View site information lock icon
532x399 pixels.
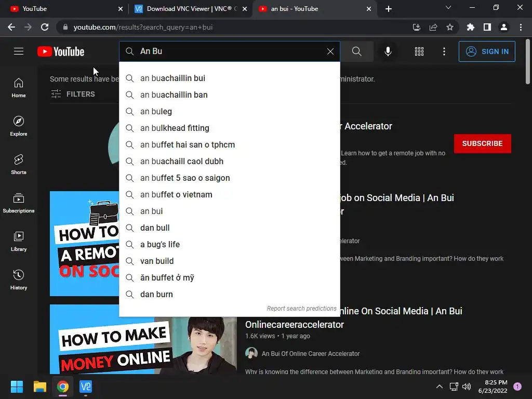[x=65, y=27]
